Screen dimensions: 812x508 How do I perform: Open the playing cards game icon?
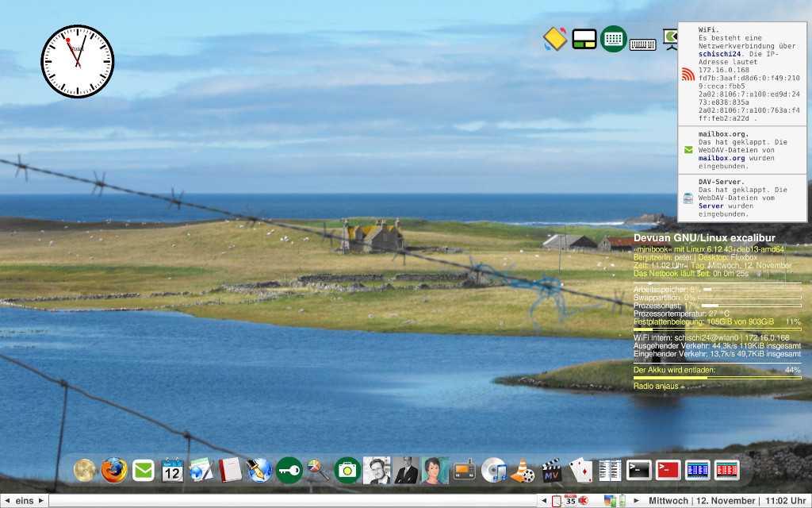click(580, 471)
